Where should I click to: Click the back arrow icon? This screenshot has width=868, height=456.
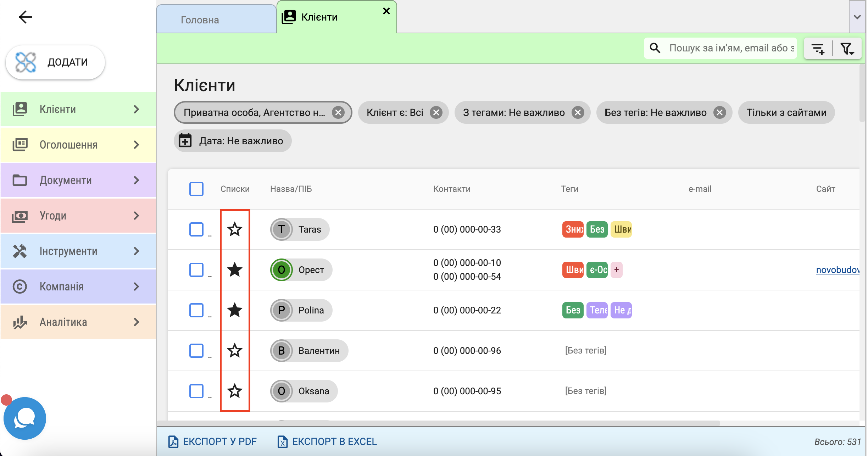click(25, 17)
